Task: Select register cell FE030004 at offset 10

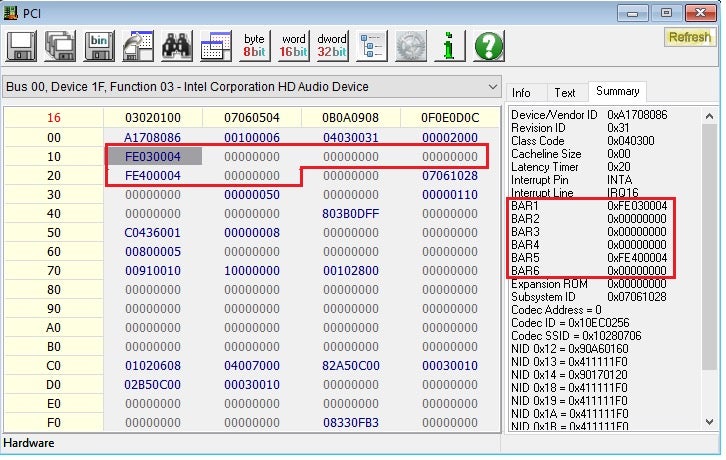Action: pos(153,157)
